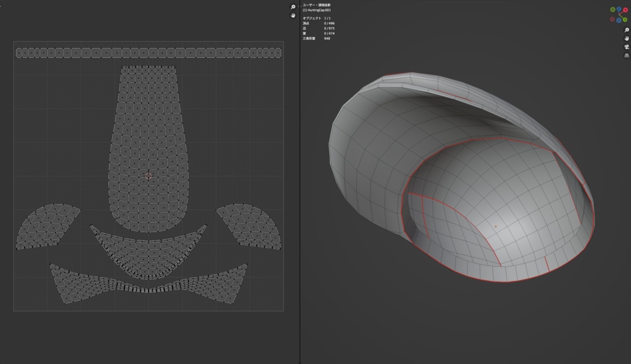Click the unlabeled red negative X gizmo dot

[x=612, y=19]
